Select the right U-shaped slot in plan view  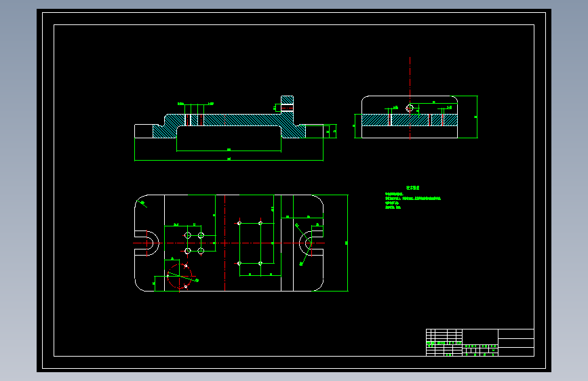click(x=311, y=243)
